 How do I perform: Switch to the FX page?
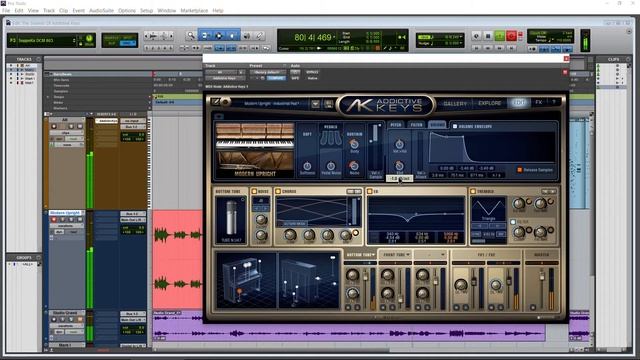click(x=539, y=102)
